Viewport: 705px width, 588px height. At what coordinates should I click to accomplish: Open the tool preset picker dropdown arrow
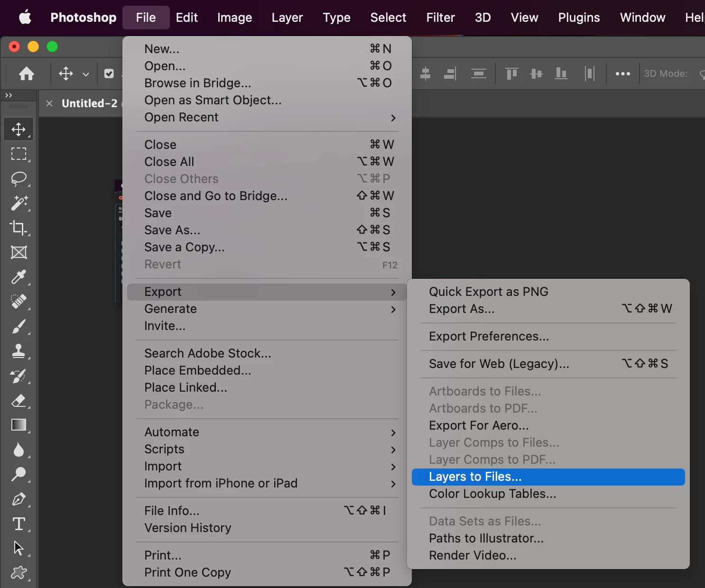tap(86, 74)
